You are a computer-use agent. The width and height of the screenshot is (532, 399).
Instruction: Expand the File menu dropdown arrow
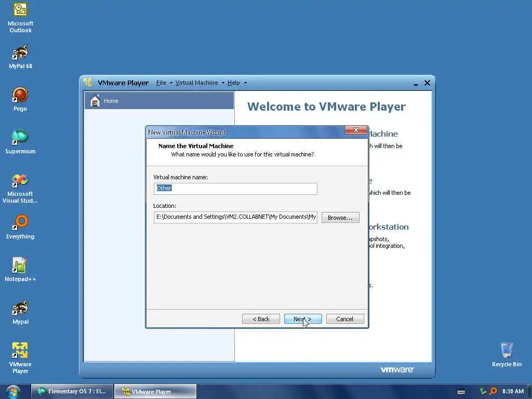[171, 83]
